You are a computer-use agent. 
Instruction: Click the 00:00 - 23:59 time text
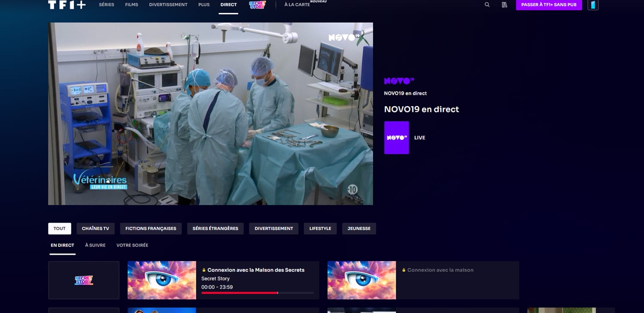(217, 287)
